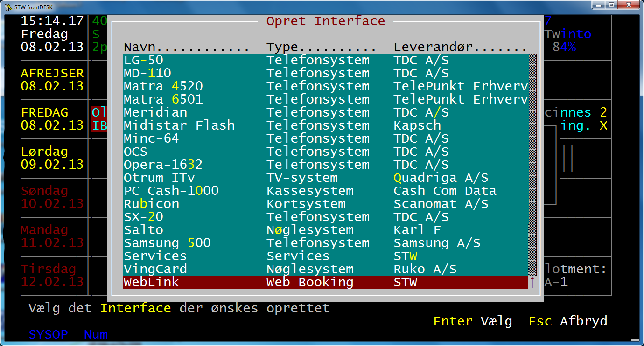This screenshot has height=346, width=644.
Task: Select Matra 4520 TelePunkt entry
Action: [x=325, y=86]
